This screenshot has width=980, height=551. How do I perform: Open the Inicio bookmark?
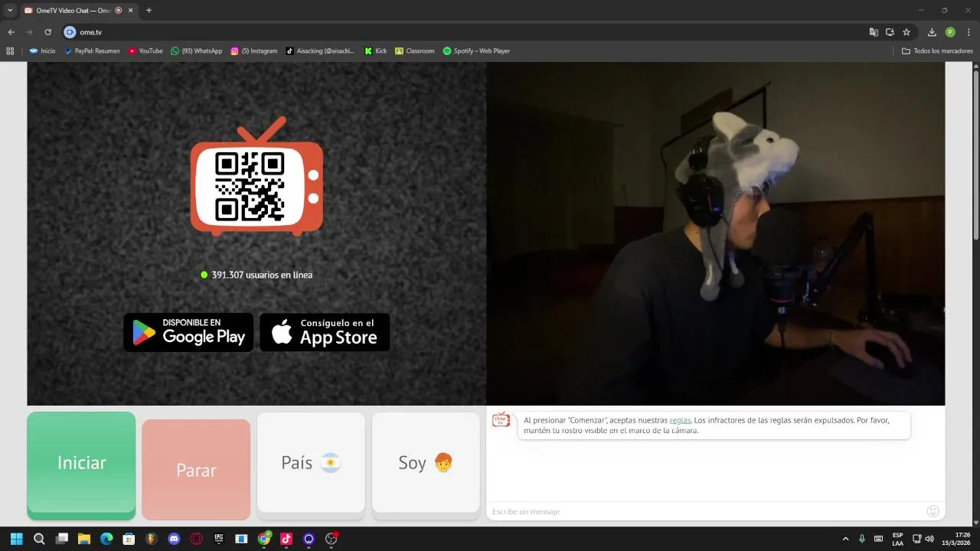(x=42, y=51)
